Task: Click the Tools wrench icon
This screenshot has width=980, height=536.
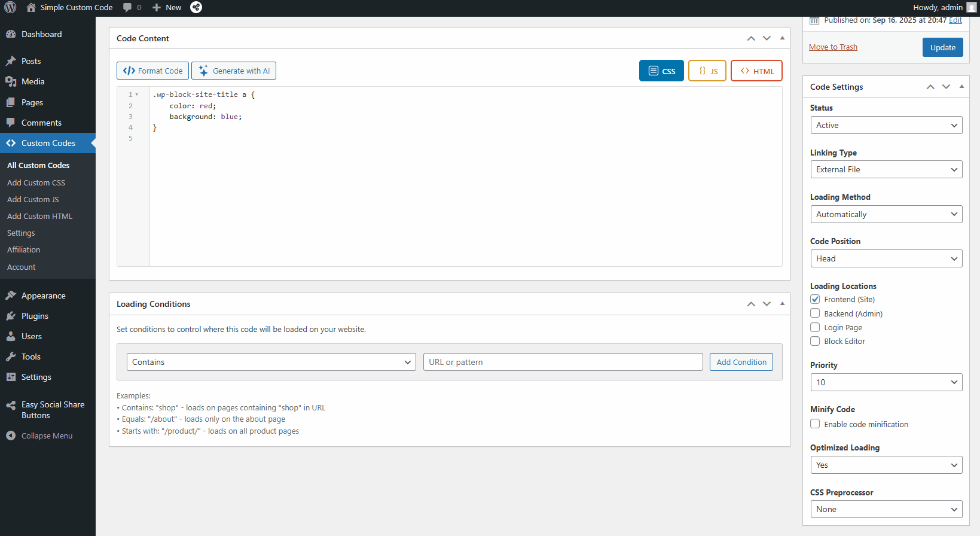Action: coord(11,357)
